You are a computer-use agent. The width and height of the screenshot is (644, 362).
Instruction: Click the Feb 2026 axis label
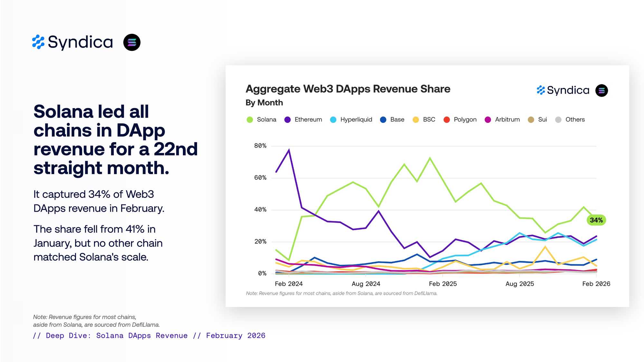596,284
